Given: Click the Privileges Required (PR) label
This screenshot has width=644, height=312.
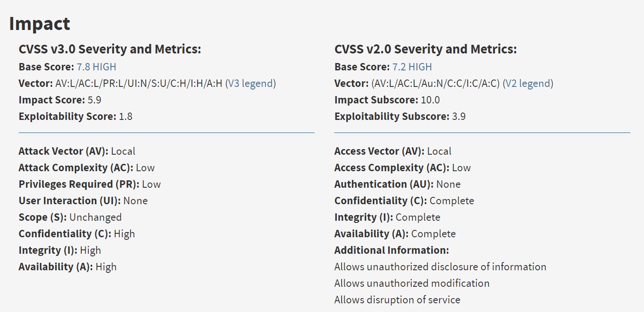Looking at the screenshot, I should coord(79,184).
